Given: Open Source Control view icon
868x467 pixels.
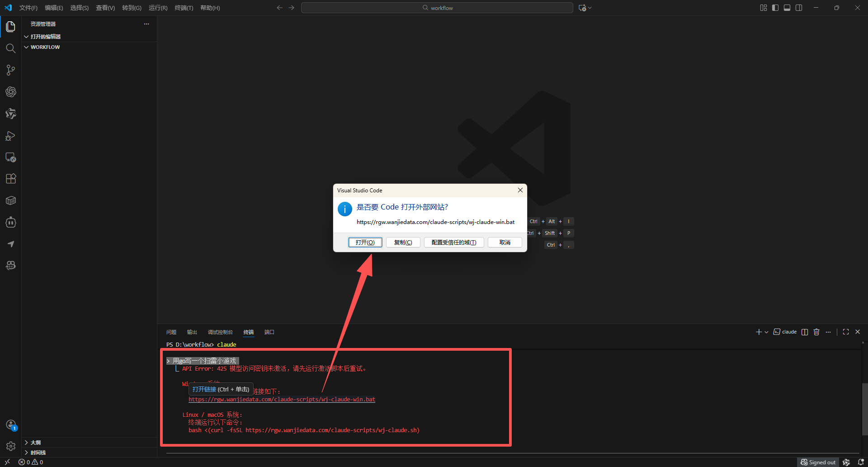Looking at the screenshot, I should click(11, 70).
